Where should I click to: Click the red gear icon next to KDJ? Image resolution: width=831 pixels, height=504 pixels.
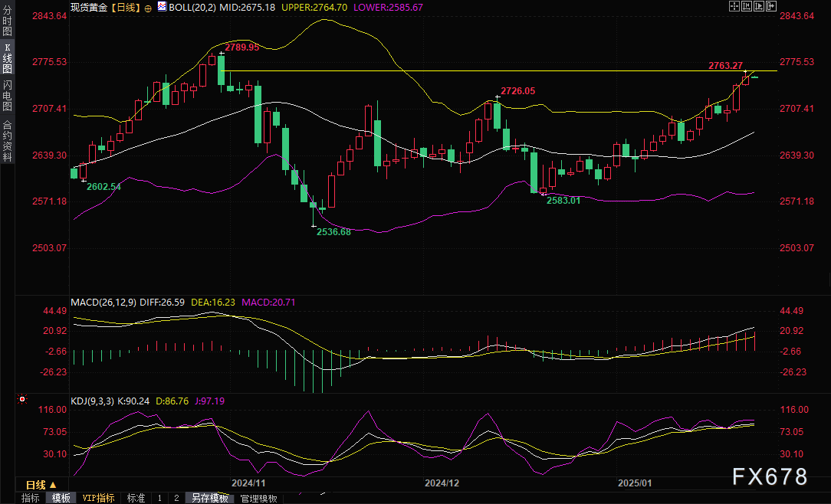(x=22, y=399)
